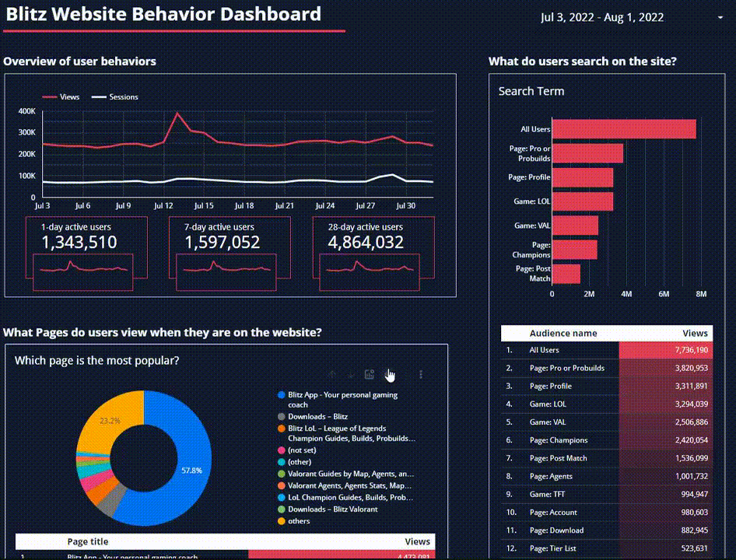Select 'Game: LOL' row in the Audience table
The height and width of the screenshot is (560, 736).
[x=607, y=404]
